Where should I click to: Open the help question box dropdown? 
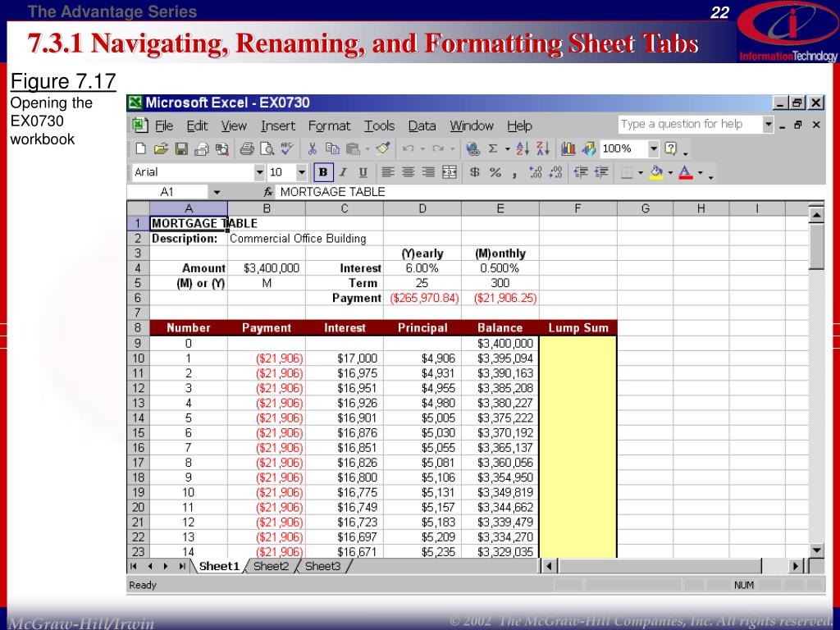coord(768,125)
